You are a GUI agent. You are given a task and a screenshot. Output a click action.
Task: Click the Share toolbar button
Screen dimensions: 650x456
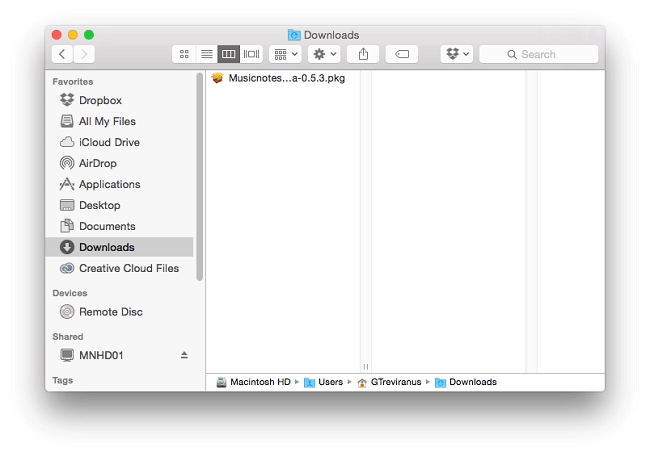click(x=363, y=54)
